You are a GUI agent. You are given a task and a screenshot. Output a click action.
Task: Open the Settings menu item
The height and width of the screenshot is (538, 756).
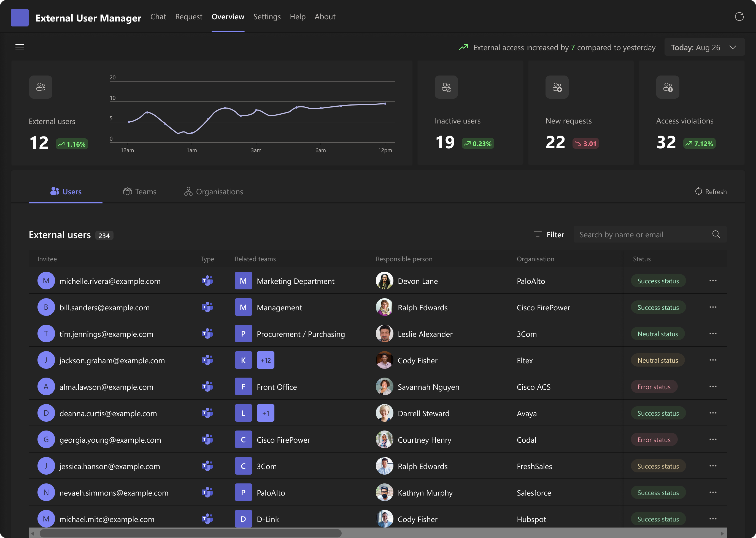[x=267, y=17]
